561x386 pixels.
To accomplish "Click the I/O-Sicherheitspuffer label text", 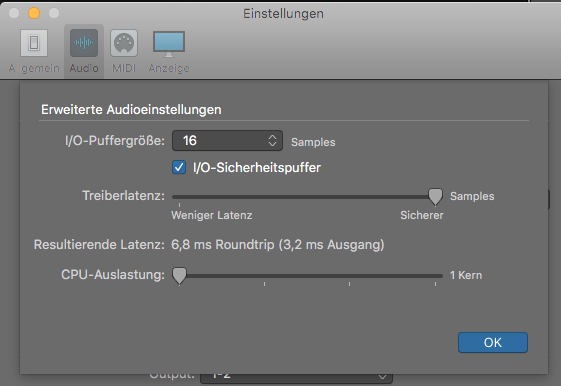I will [x=257, y=167].
